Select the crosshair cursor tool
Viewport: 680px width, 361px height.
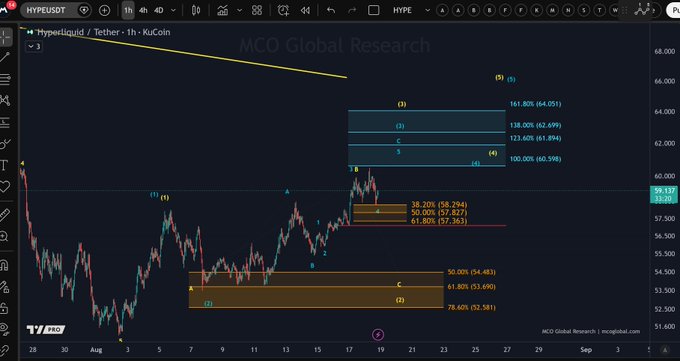tap(6, 37)
